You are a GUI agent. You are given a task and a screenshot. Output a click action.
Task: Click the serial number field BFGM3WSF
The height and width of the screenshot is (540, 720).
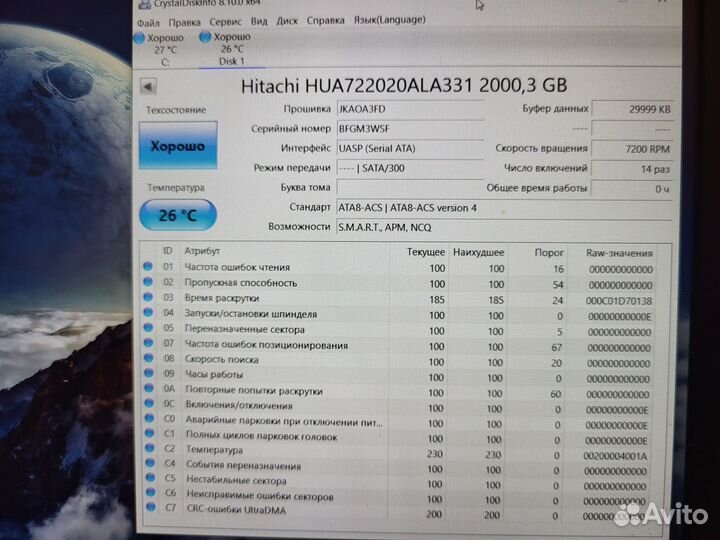pyautogui.click(x=411, y=129)
